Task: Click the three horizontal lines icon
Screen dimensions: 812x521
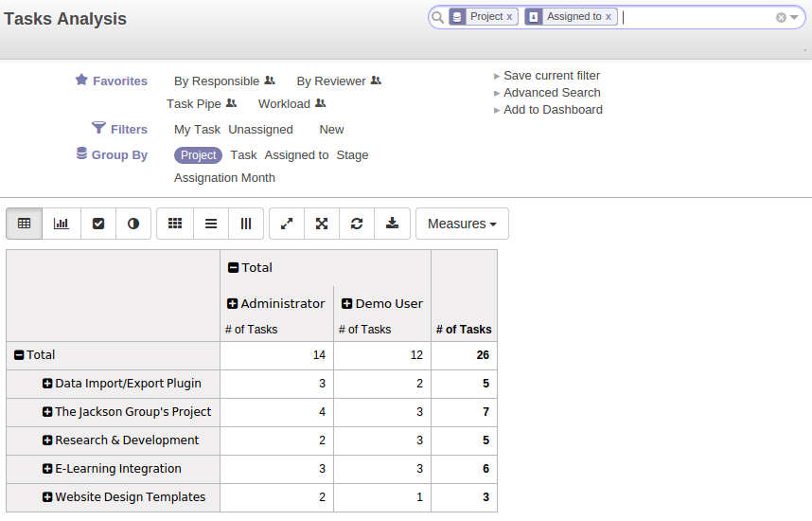Action: pyautogui.click(x=211, y=224)
